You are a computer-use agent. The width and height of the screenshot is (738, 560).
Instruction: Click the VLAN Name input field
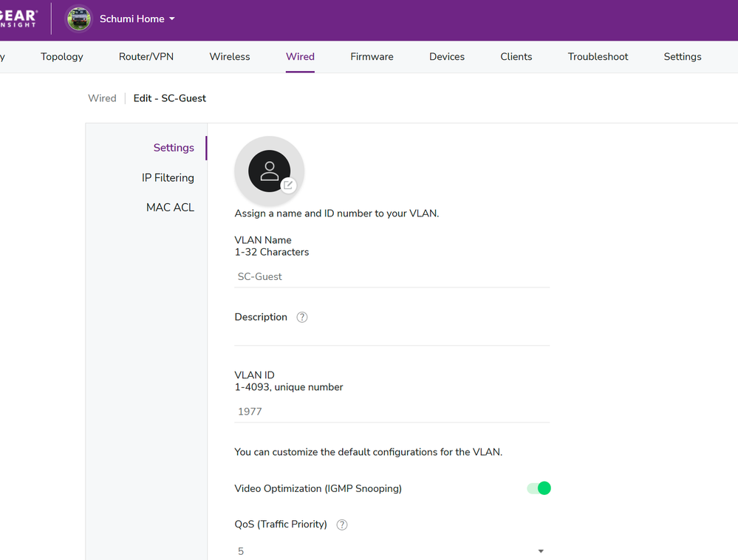[392, 276]
